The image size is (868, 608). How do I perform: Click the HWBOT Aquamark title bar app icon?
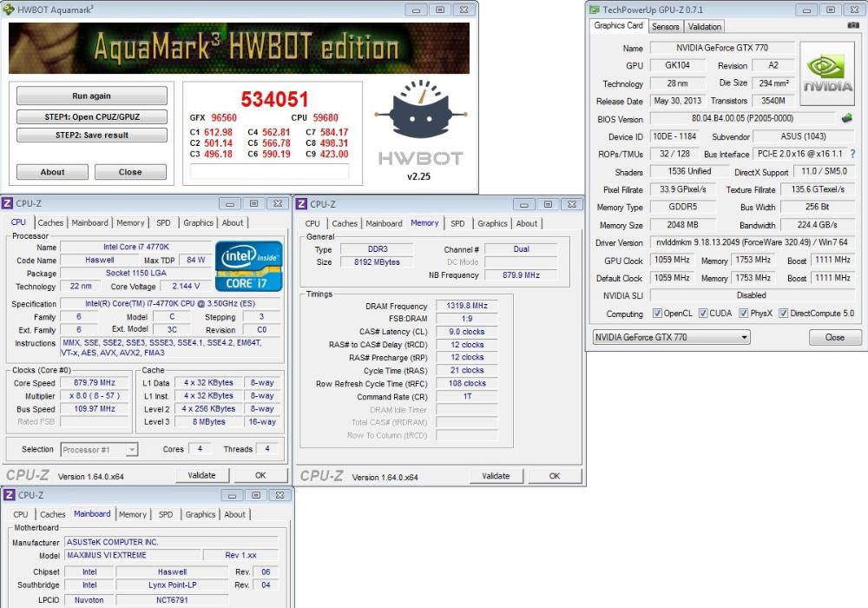pyautogui.click(x=9, y=9)
